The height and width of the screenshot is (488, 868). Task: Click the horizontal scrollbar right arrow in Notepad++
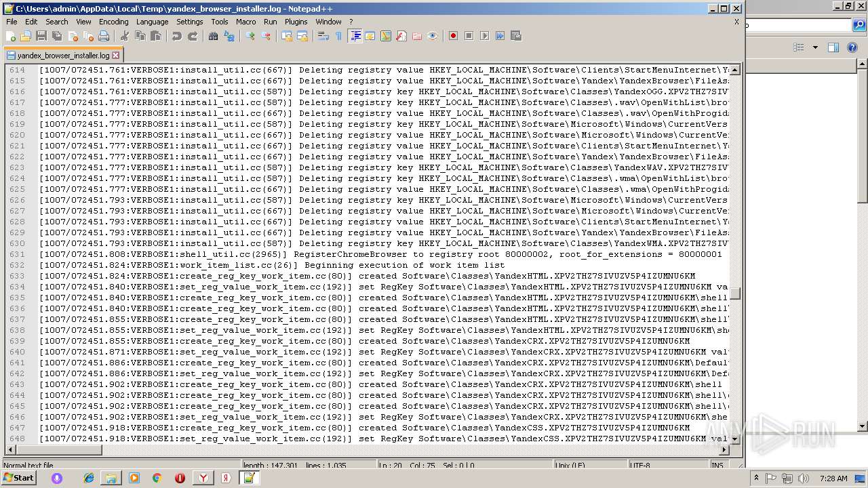click(x=724, y=449)
